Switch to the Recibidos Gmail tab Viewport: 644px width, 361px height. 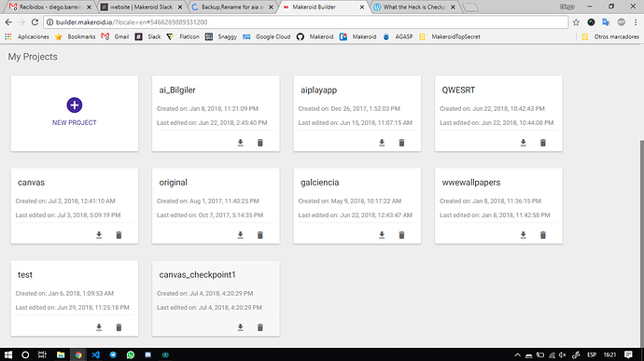point(50,7)
